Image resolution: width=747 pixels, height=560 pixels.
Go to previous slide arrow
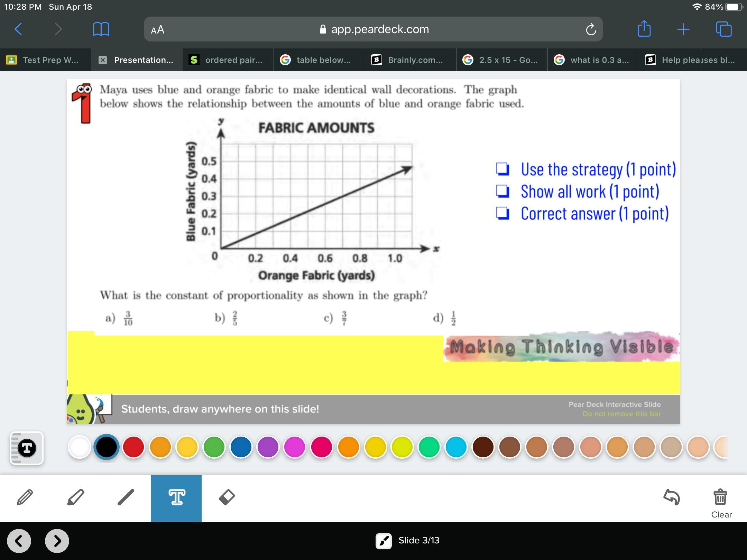coord(19,541)
